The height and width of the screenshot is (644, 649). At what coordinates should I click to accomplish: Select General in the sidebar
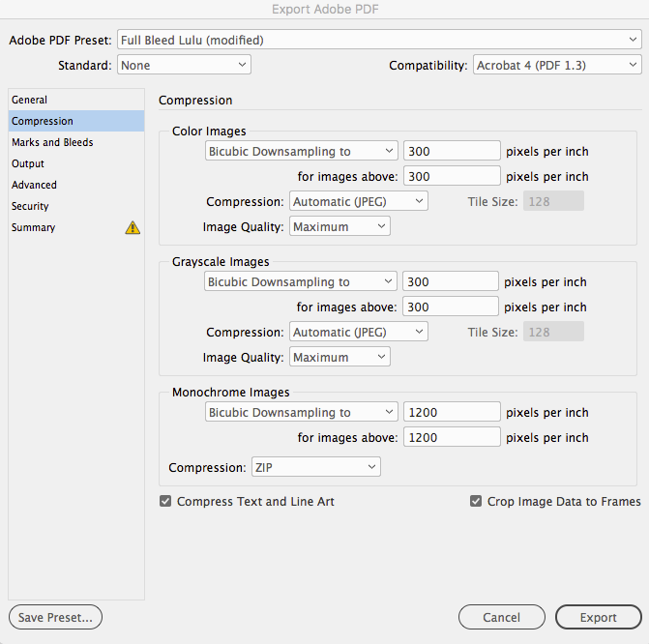(x=76, y=100)
